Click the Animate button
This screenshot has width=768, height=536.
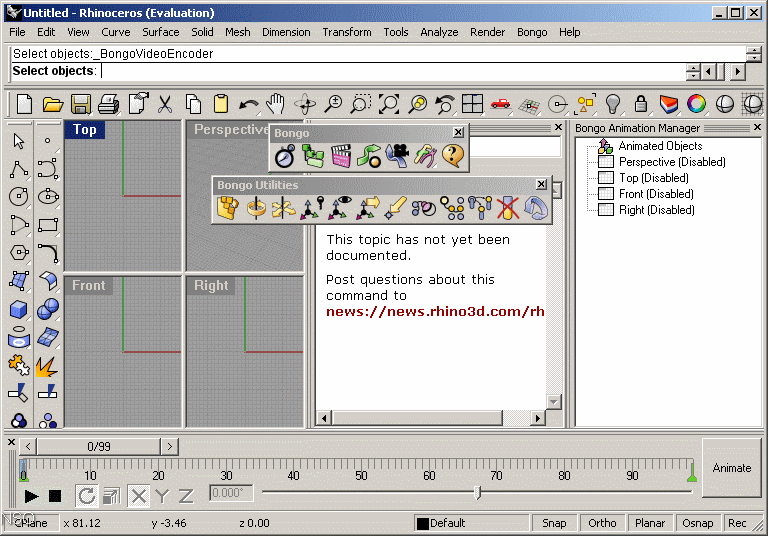tap(732, 468)
